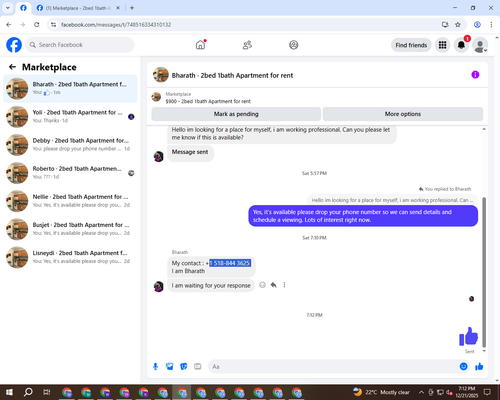
Task: Open the taskbar clock and date
Action: tap(467, 392)
